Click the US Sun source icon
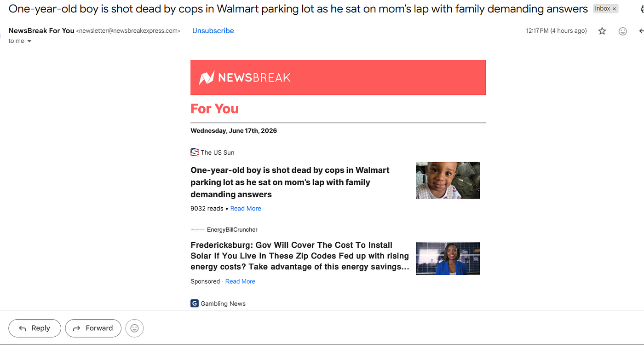This screenshot has width=644, height=345. tap(195, 152)
